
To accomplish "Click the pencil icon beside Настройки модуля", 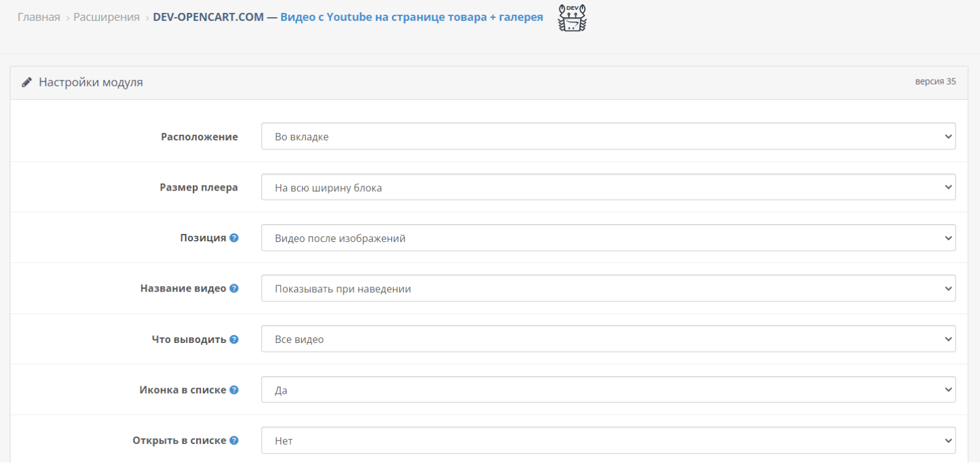I will [26, 82].
